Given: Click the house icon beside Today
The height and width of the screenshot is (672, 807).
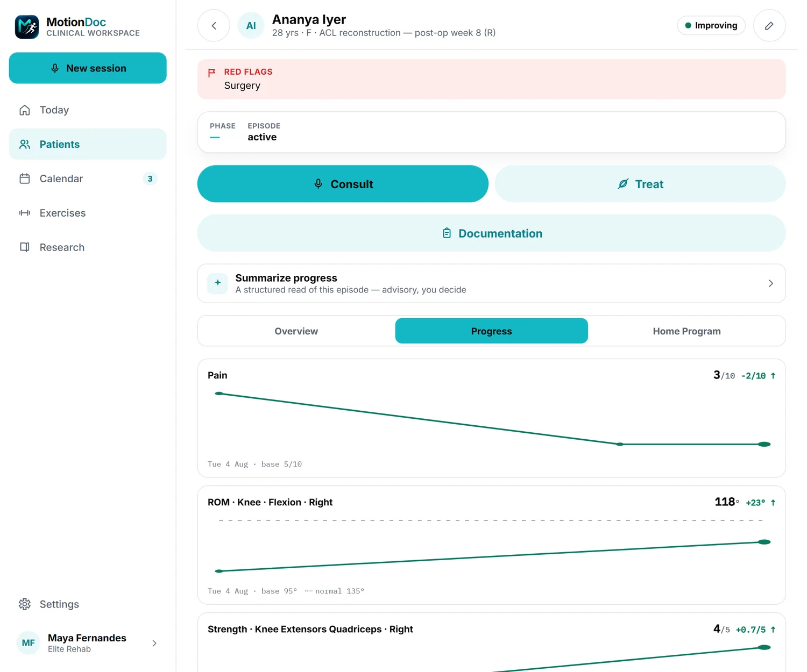Looking at the screenshot, I should point(25,110).
